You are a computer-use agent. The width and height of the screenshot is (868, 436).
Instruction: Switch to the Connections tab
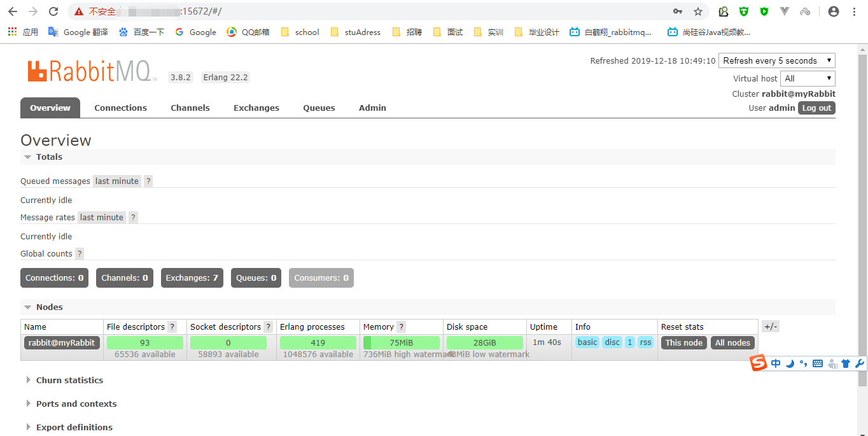(x=121, y=108)
